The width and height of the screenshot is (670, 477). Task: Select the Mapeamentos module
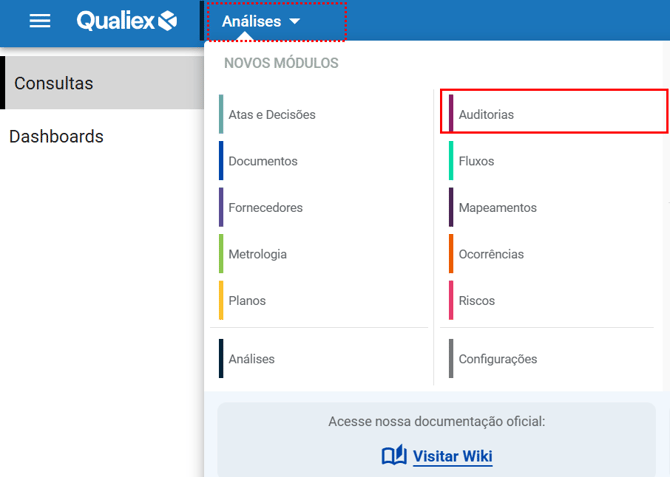497,207
